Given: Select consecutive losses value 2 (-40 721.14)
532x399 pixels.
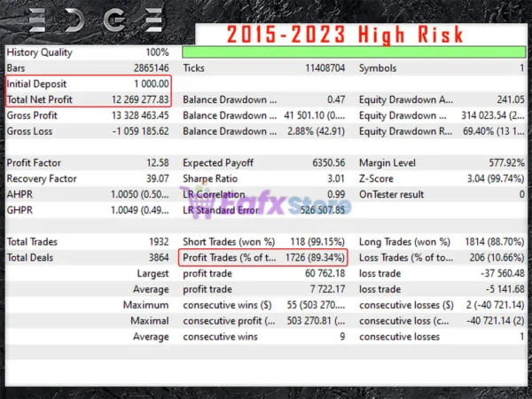Looking at the screenshot, I should (496, 305).
